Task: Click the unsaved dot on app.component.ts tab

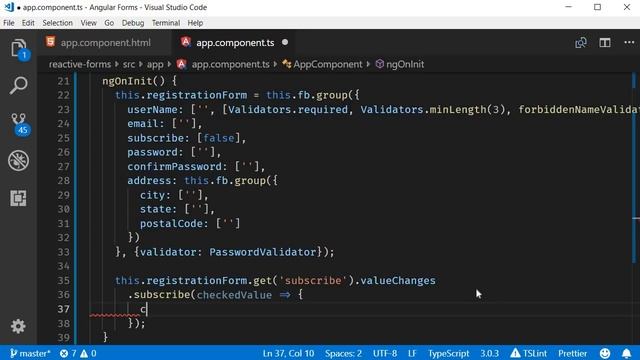Action: click(x=285, y=42)
